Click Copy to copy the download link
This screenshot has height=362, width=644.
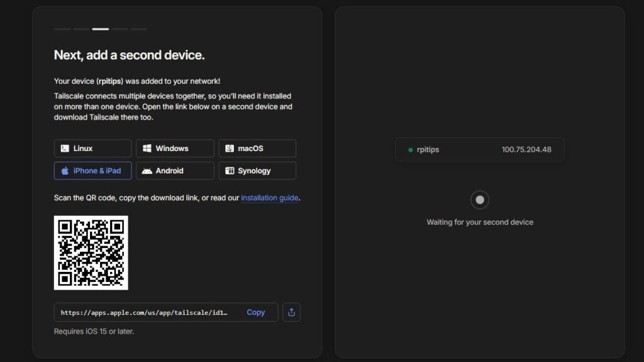[x=255, y=313]
